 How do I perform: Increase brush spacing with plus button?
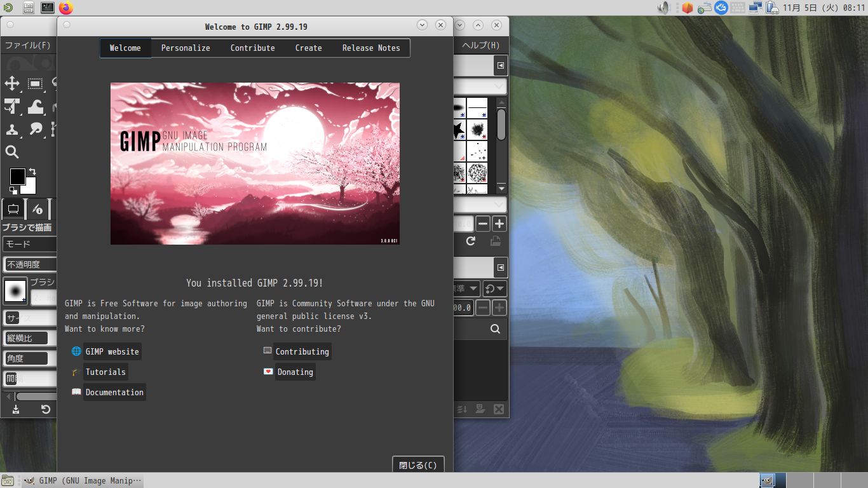499,224
